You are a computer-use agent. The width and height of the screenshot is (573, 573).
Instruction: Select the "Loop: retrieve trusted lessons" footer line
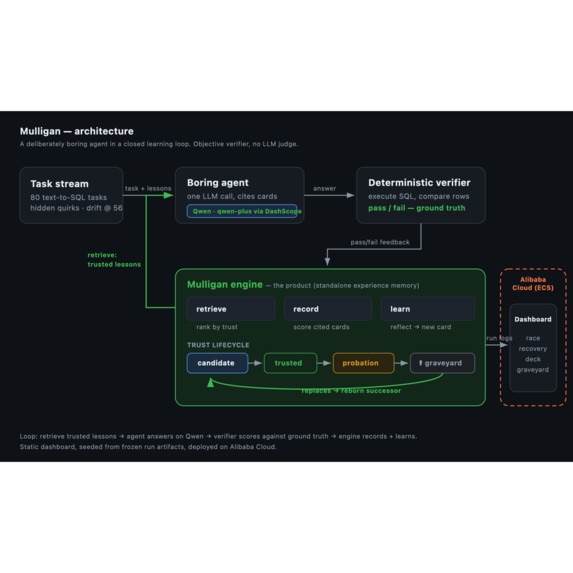(x=219, y=436)
